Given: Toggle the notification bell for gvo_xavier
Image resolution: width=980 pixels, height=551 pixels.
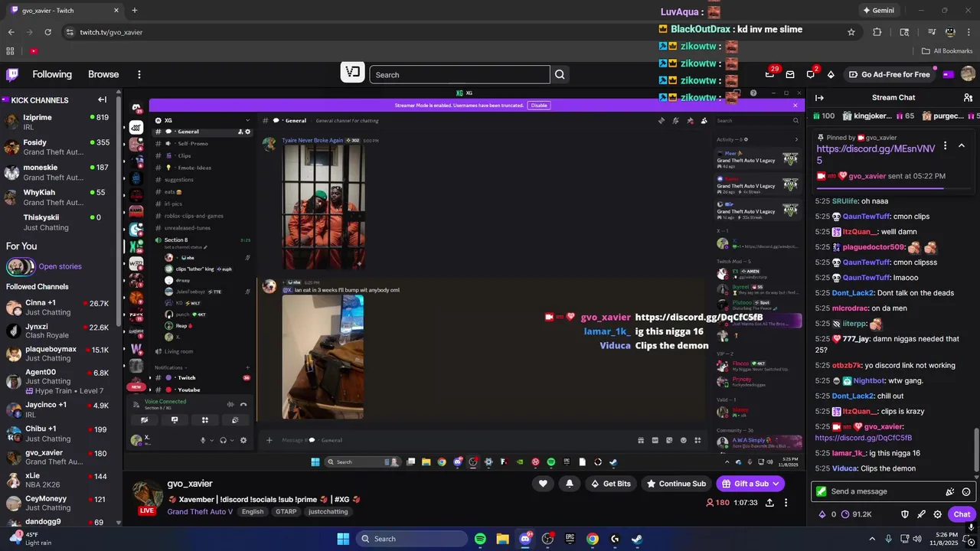Looking at the screenshot, I should [569, 484].
